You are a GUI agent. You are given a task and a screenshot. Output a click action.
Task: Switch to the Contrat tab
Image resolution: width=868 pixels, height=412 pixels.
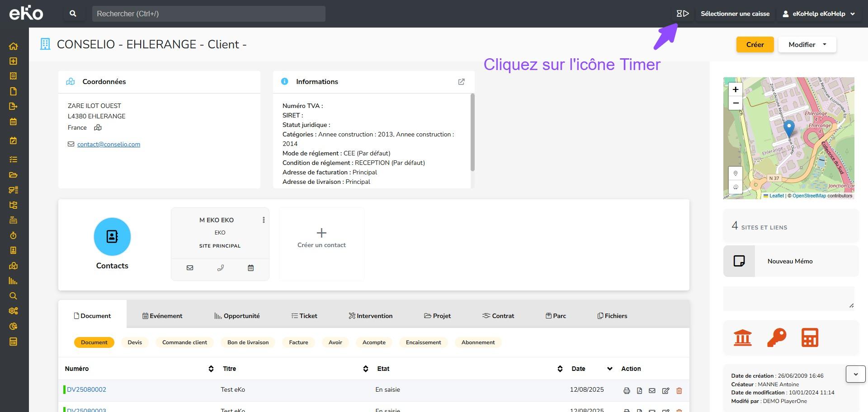[498, 316]
